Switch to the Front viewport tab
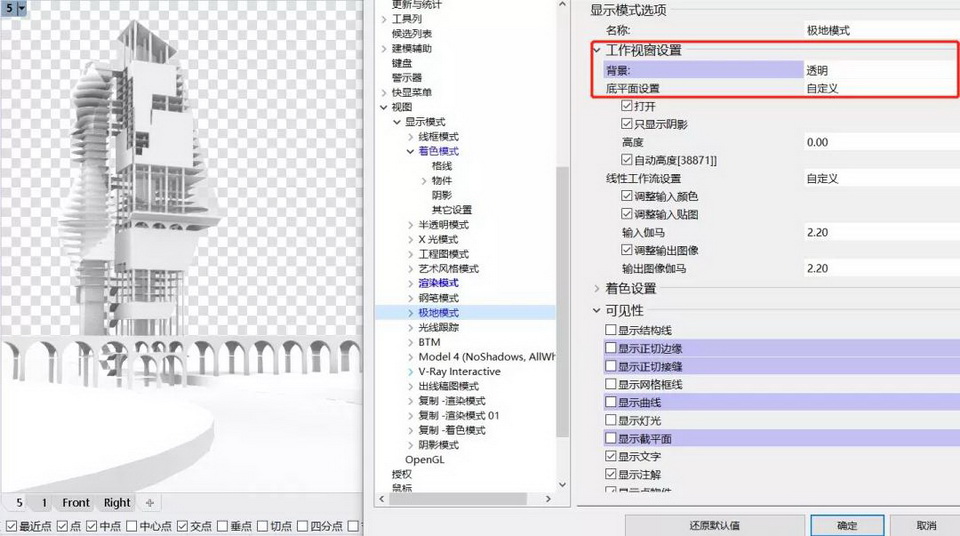Screen dimensions: 960x536 (x=76, y=502)
